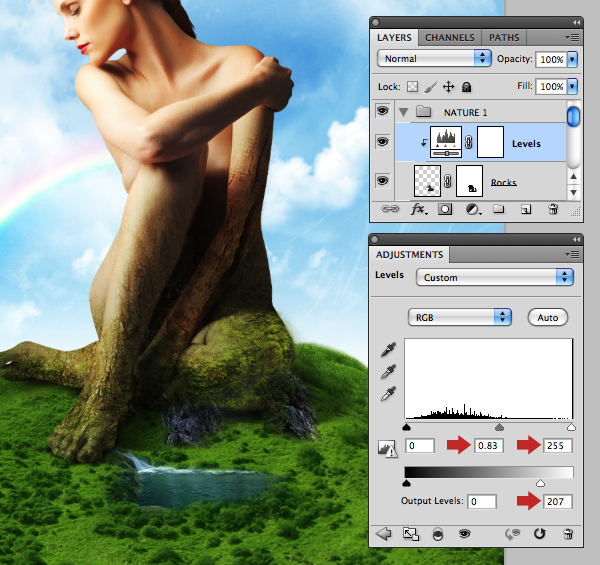The width and height of the screenshot is (600, 565).
Task: Click link between Levels thumbnail and mask
Action: (469, 142)
